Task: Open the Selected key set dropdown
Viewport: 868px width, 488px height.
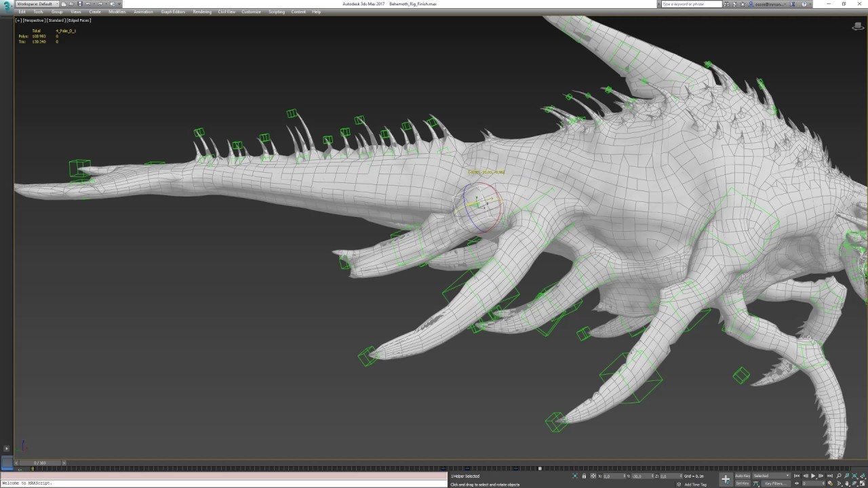Action: point(771,476)
